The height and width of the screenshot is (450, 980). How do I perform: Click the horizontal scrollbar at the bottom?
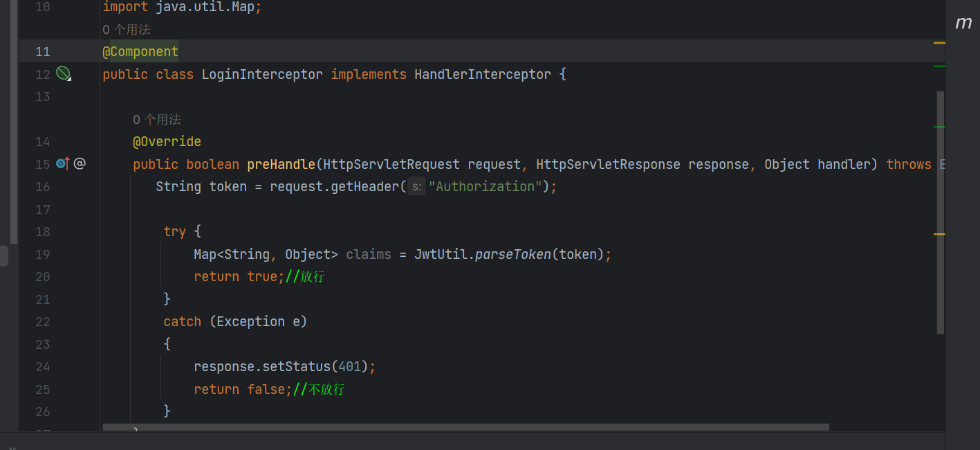pyautogui.click(x=463, y=426)
